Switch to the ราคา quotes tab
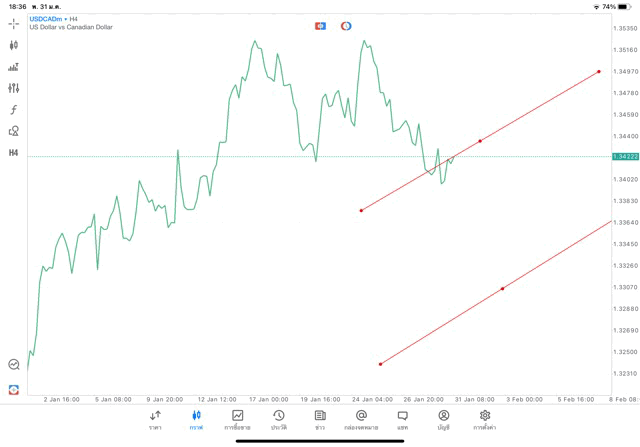This screenshot has width=640, height=447. (x=155, y=420)
